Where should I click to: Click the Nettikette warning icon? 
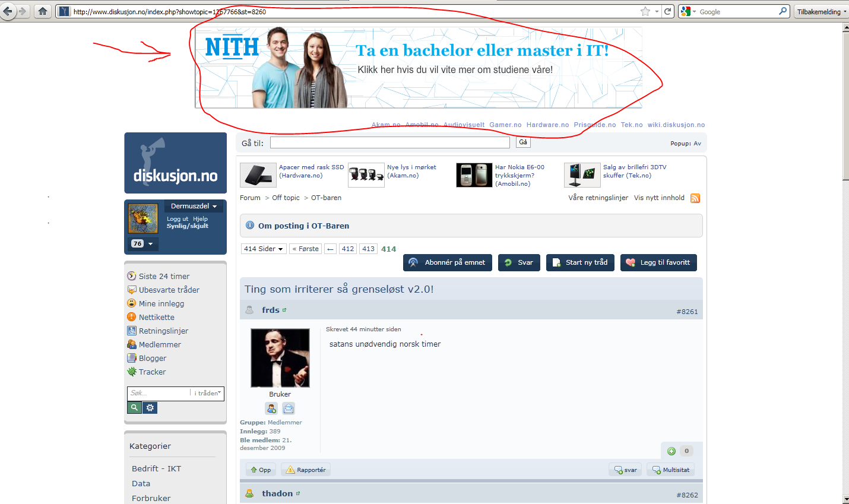click(x=132, y=317)
